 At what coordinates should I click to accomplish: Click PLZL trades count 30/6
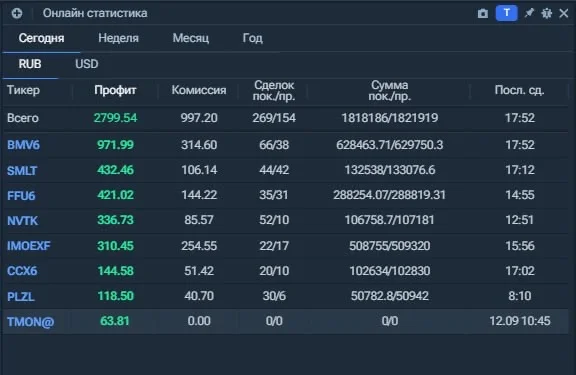[x=274, y=296]
